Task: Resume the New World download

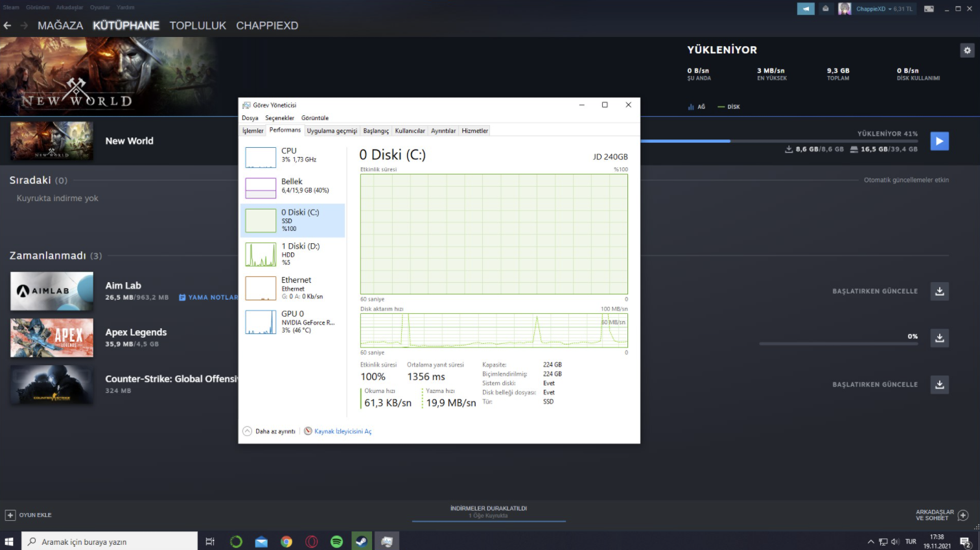Action: (x=939, y=141)
